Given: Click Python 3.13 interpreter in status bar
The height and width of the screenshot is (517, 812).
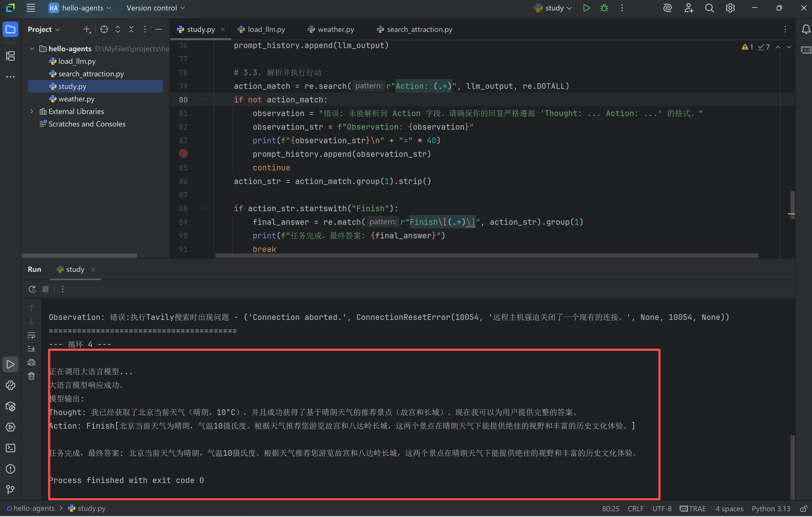Looking at the screenshot, I should 771,509.
